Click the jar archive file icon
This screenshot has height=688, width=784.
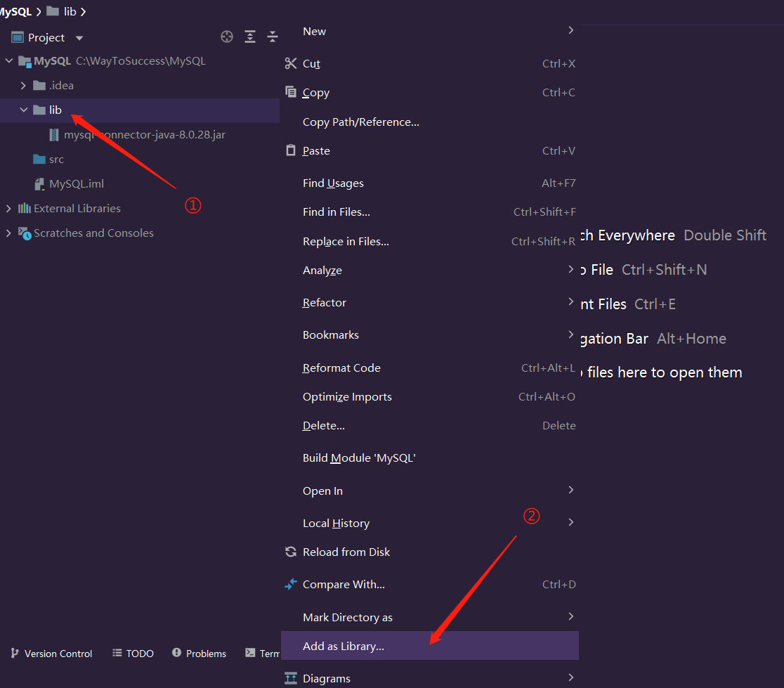coord(54,134)
